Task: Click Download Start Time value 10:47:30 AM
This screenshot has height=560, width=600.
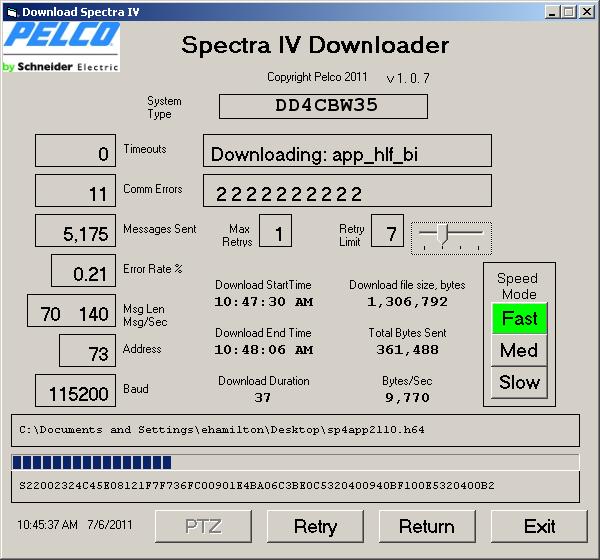Action: [264, 302]
